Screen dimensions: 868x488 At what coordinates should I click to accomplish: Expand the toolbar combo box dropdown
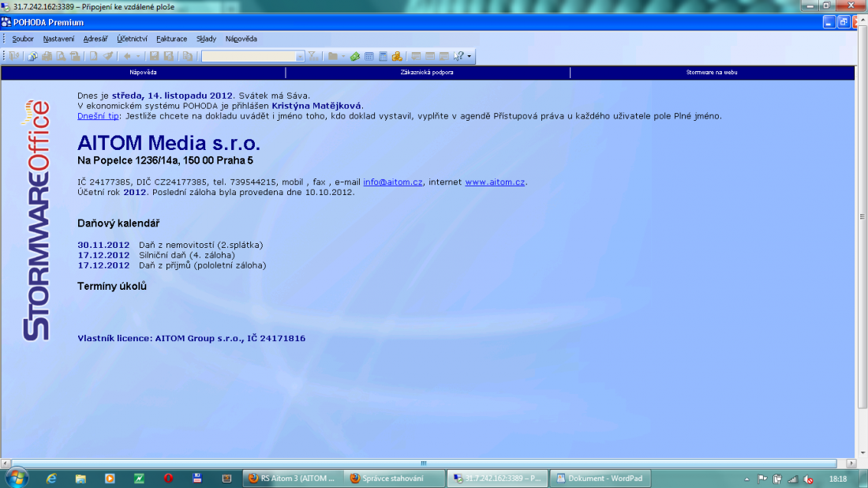coord(300,56)
